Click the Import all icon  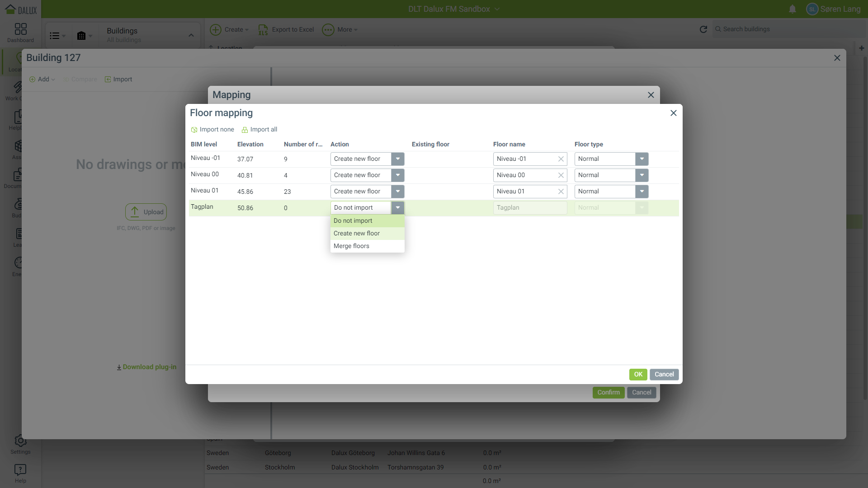pos(245,130)
